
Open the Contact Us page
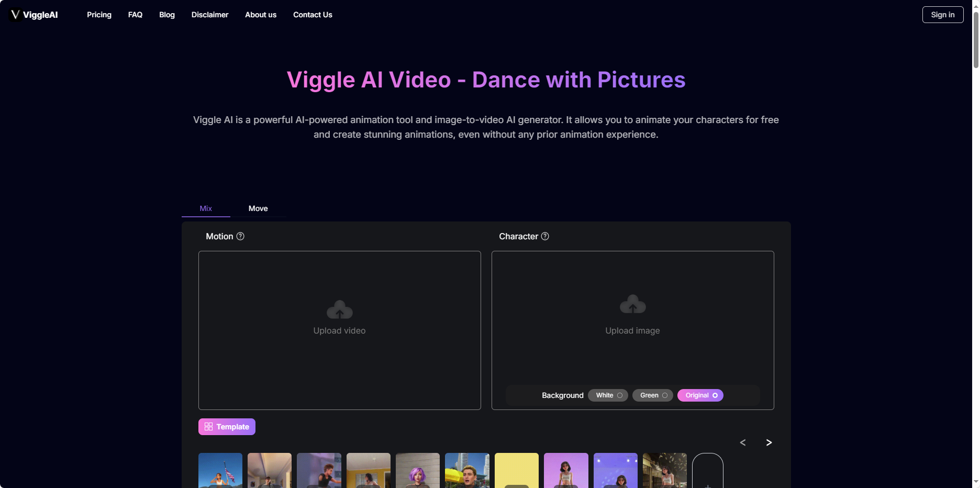click(x=313, y=15)
